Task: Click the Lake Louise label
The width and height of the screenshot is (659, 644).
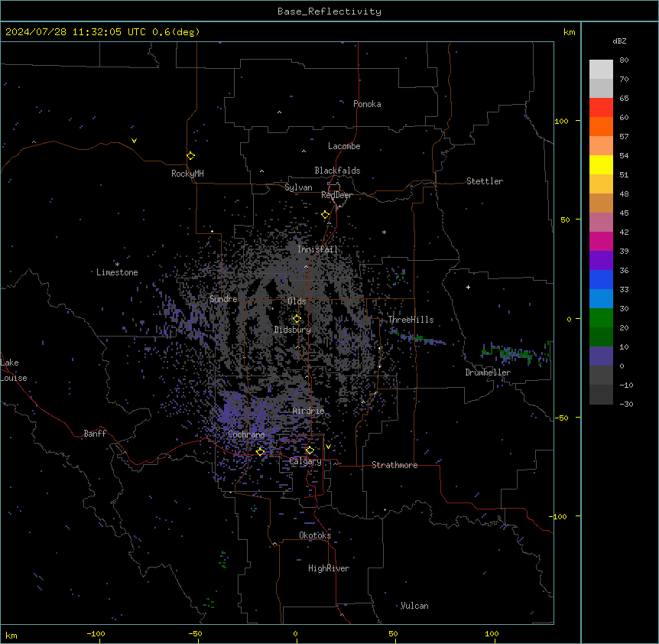Action: pyautogui.click(x=14, y=370)
